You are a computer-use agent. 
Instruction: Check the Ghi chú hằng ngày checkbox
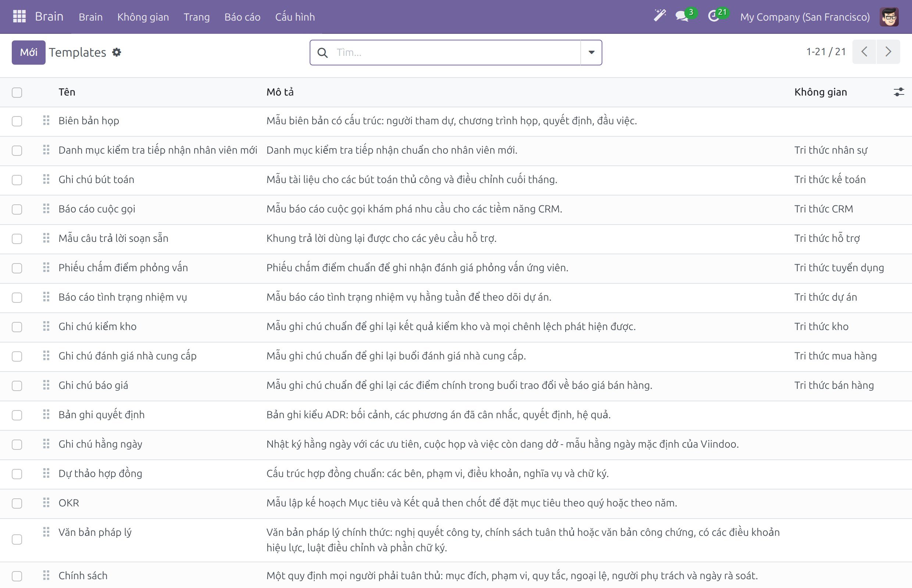pyautogui.click(x=17, y=444)
